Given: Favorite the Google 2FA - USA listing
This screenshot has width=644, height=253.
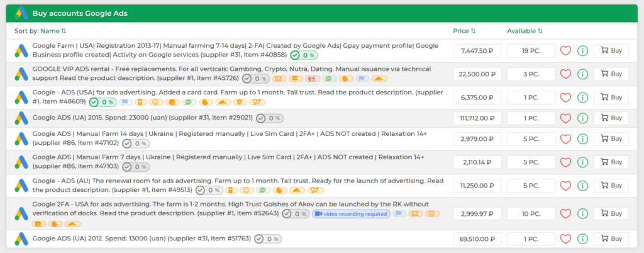Looking at the screenshot, I should 566,213.
